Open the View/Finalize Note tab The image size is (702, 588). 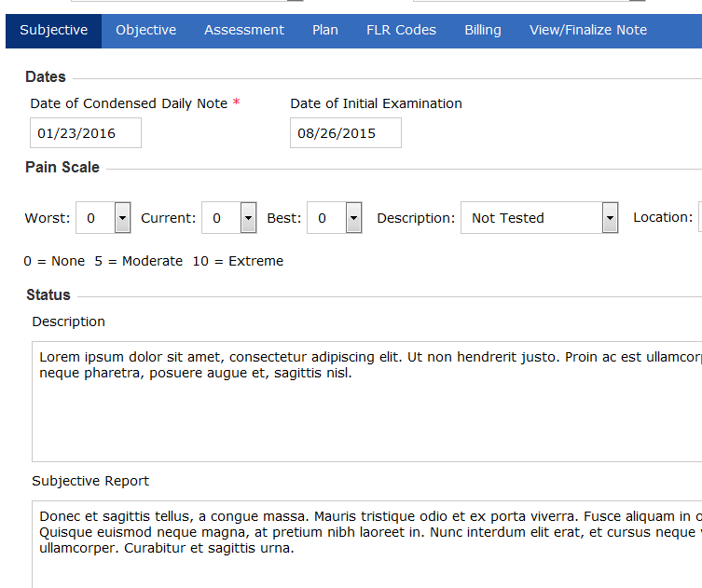[588, 30]
